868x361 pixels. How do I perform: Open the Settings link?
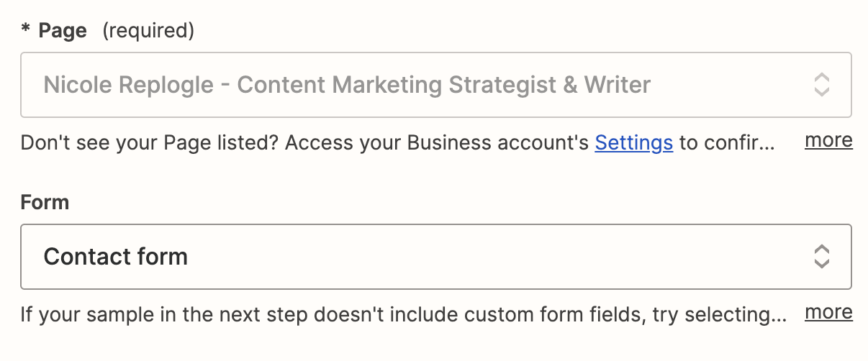coord(633,142)
